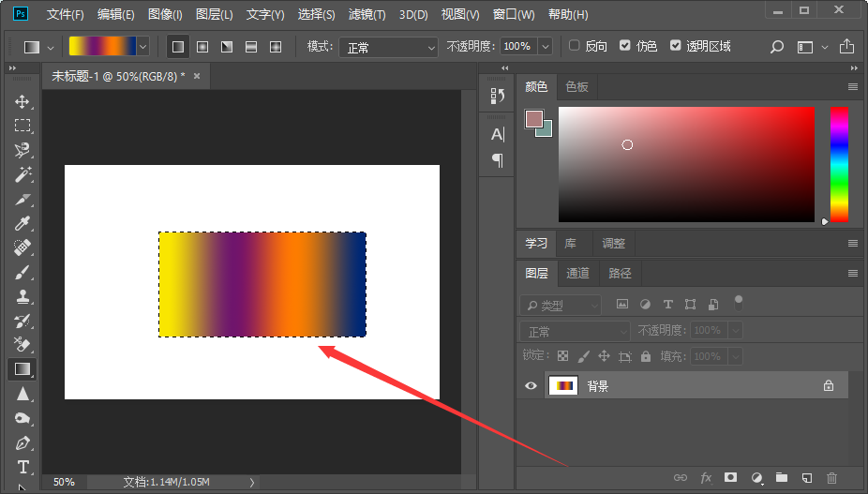Select the Magic Wand tool

22,174
